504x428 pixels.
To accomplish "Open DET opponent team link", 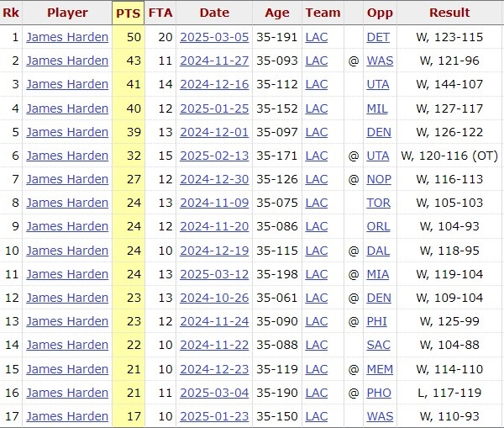I will [x=378, y=37].
